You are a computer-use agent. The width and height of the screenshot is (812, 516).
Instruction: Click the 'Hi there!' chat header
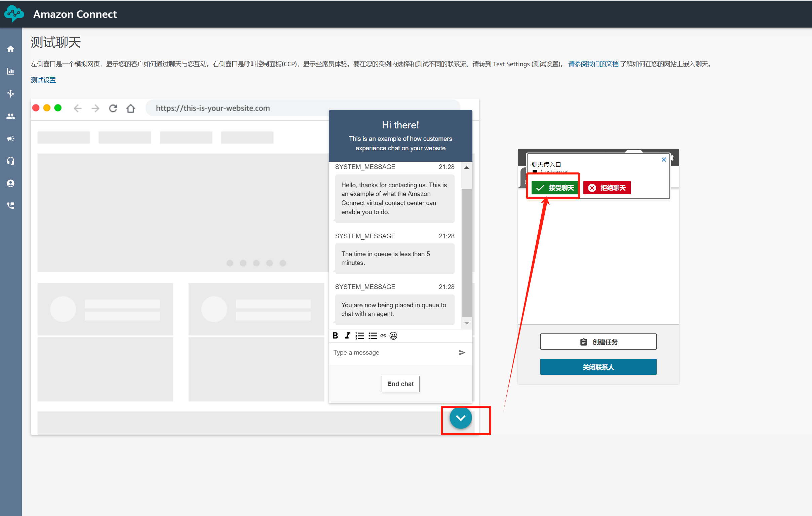400,125
